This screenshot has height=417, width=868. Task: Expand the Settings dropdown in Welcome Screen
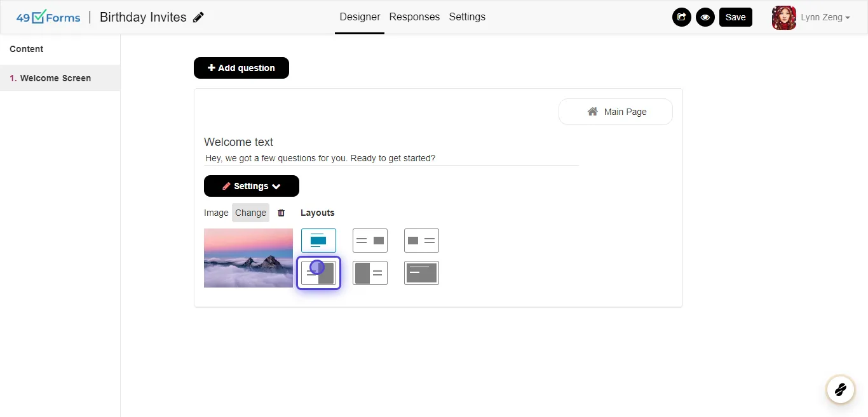[252, 186]
